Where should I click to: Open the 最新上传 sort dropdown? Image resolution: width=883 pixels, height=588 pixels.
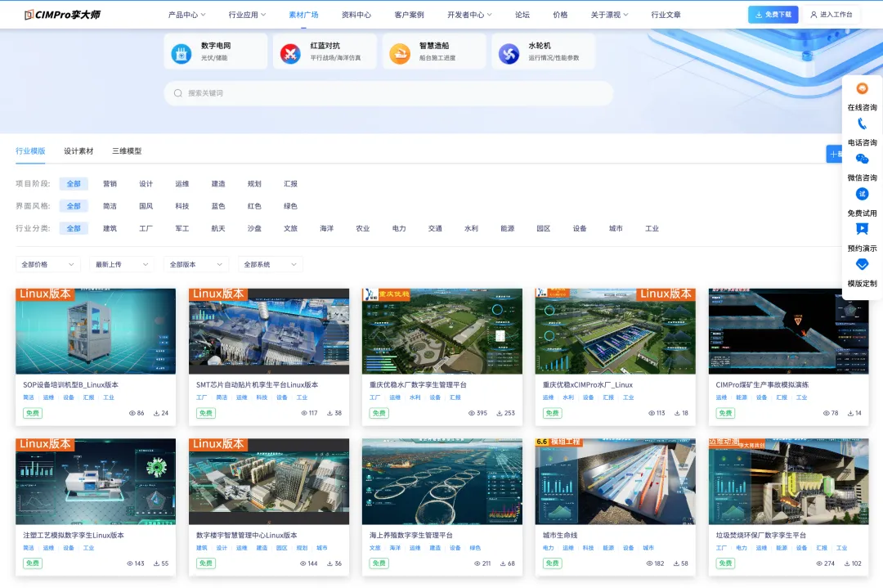(x=122, y=264)
